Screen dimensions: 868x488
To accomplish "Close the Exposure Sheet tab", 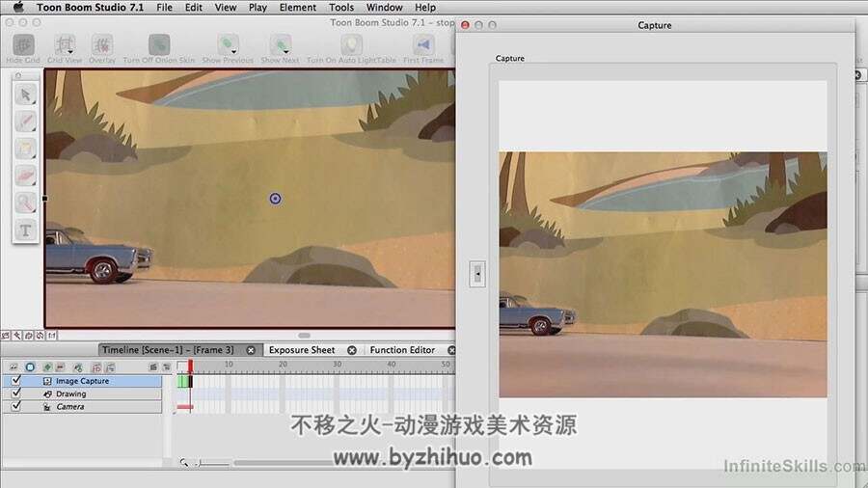I will tap(352, 350).
